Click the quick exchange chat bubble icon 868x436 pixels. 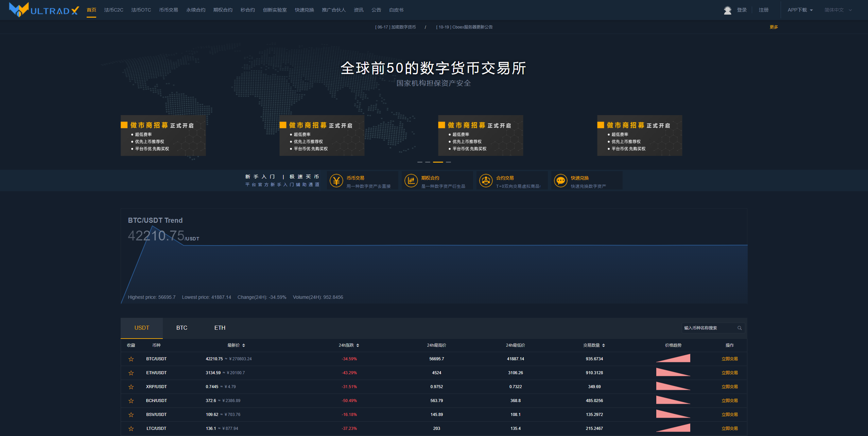(x=561, y=181)
